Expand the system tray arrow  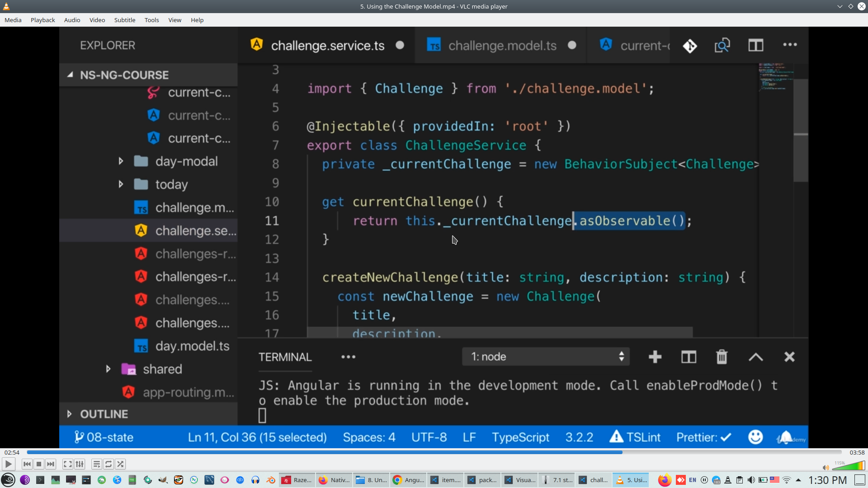pos(798,480)
